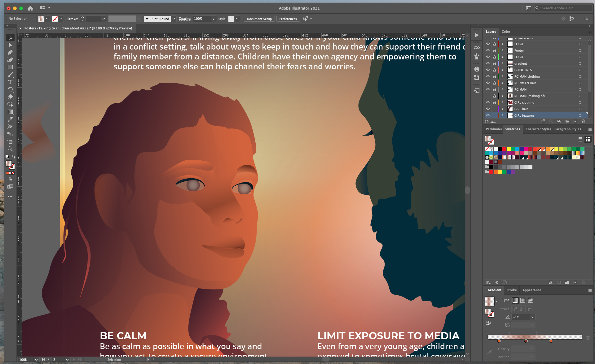
Task: Open the Appearance tab
Action: 531,290
